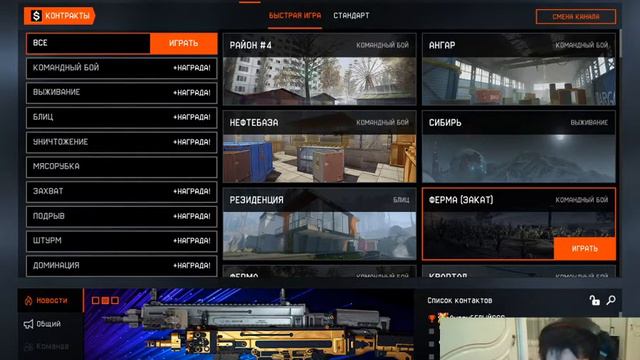
Task: Click the map list scrollbar
Action: (620, 43)
